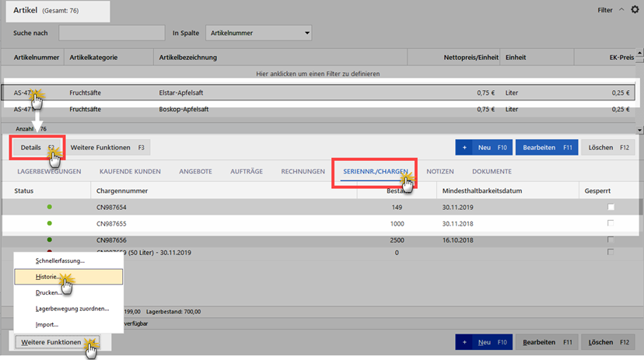644x360 pixels.
Task: Click the upper Löschen F12 button
Action: pos(608,148)
